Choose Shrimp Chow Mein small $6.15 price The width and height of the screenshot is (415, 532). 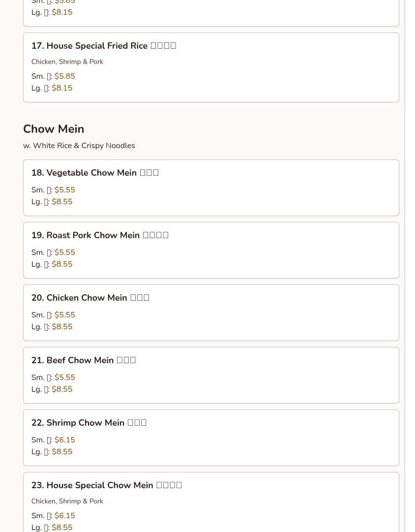pyautogui.click(x=65, y=439)
